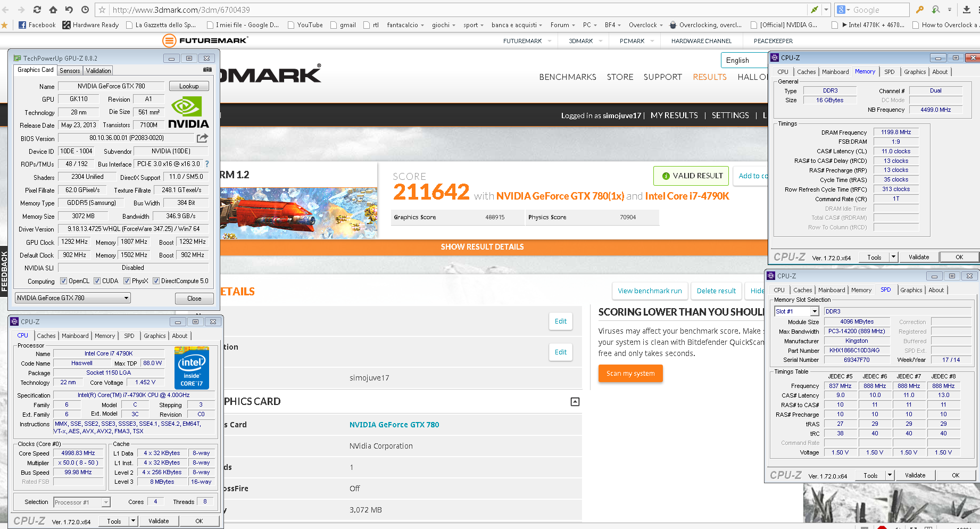
Task: Open the Processor #1 selection dropdown
Action: coord(82,502)
